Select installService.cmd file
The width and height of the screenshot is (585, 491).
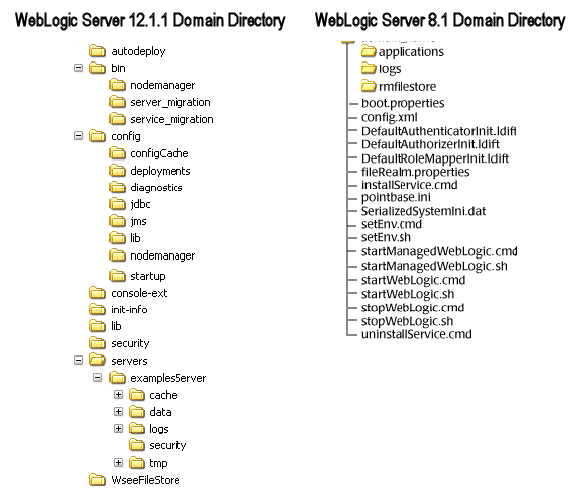coord(409,185)
